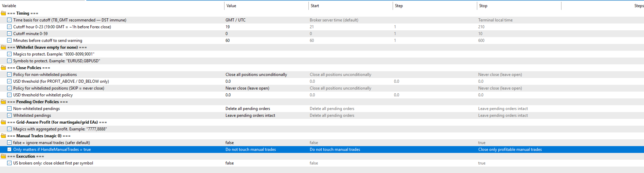
Task: Click the Variable column header
Action: (x=9, y=6)
